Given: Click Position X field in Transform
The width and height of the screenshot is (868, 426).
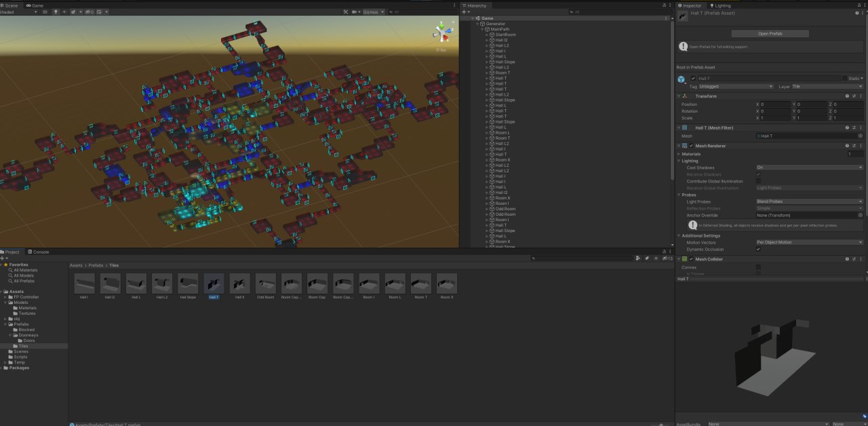Looking at the screenshot, I should tap(776, 104).
